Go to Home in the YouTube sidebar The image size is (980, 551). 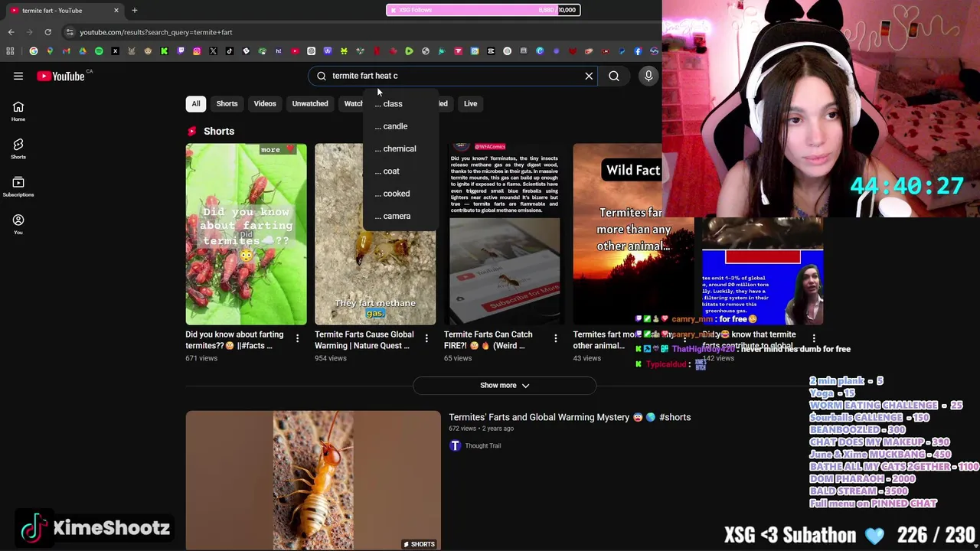point(18,112)
